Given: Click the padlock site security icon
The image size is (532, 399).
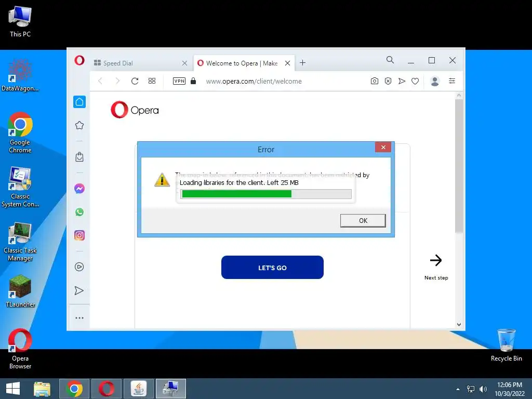Looking at the screenshot, I should 193,81.
